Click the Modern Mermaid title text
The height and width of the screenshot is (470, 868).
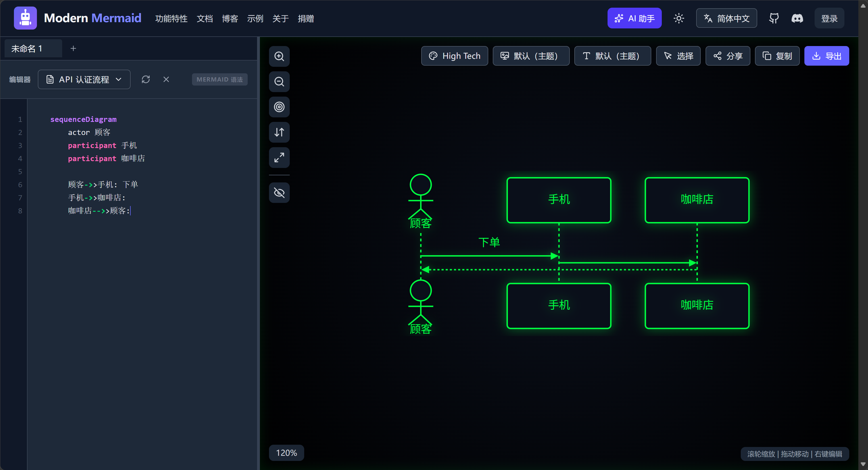click(x=92, y=18)
